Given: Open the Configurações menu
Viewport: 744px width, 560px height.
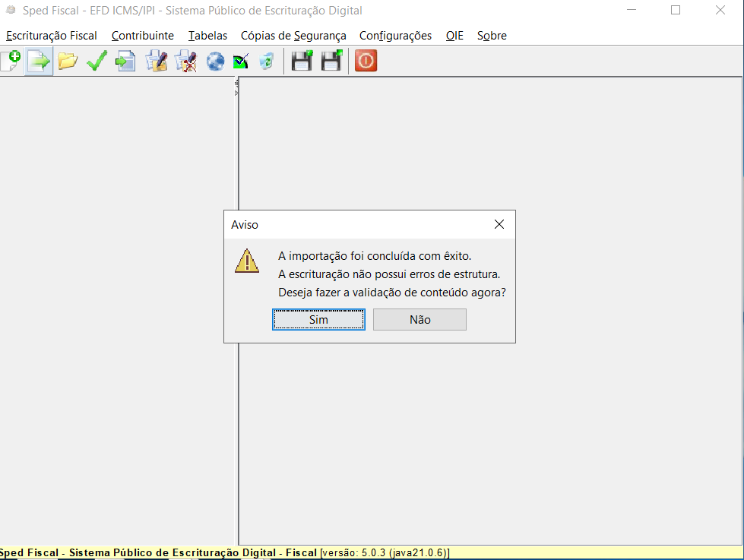Looking at the screenshot, I should 395,36.
